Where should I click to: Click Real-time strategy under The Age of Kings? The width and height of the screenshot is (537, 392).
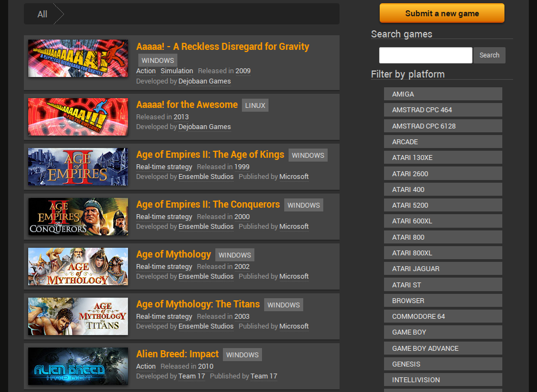(x=164, y=167)
